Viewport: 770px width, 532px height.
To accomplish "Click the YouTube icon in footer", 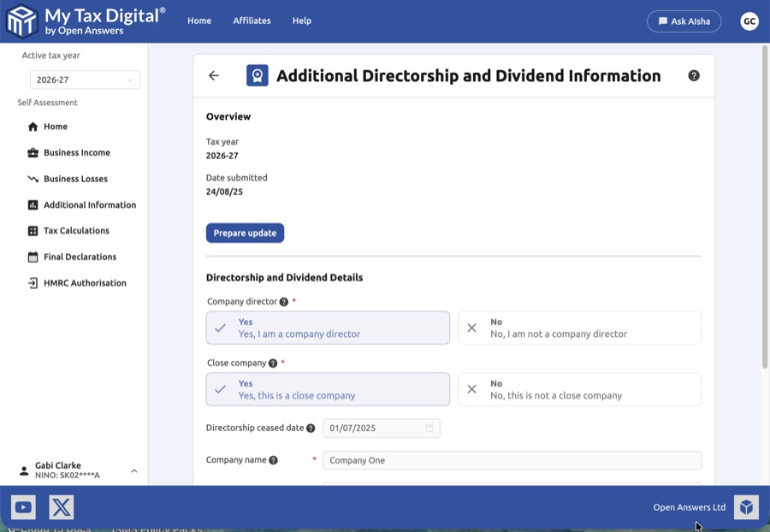I will coord(23,507).
